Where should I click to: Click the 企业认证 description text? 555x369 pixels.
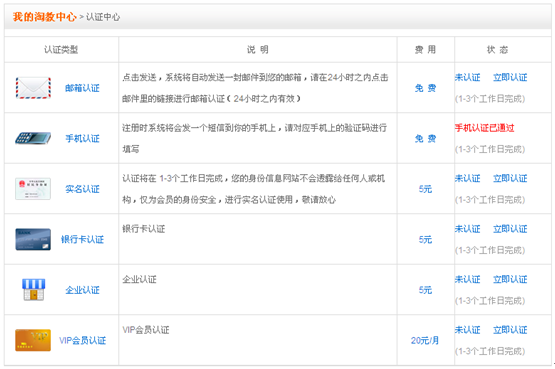139,279
